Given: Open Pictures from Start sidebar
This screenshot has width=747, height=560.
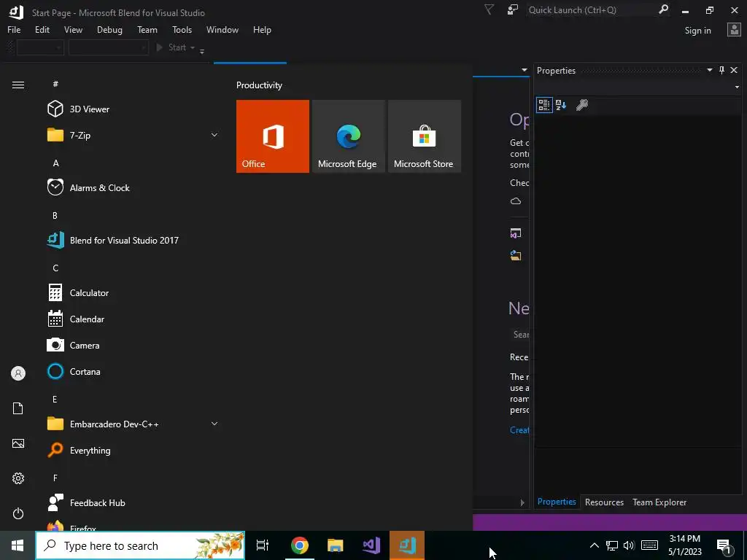Looking at the screenshot, I should (18, 443).
